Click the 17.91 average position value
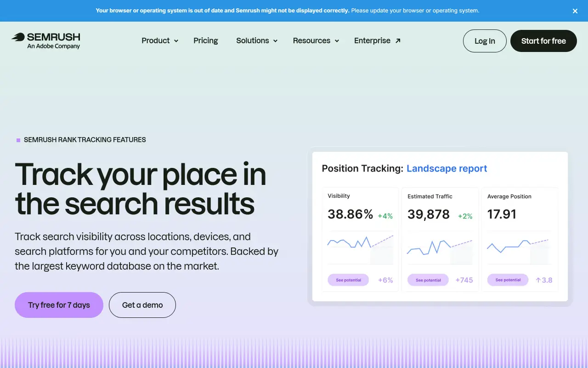588x368 pixels. point(502,214)
